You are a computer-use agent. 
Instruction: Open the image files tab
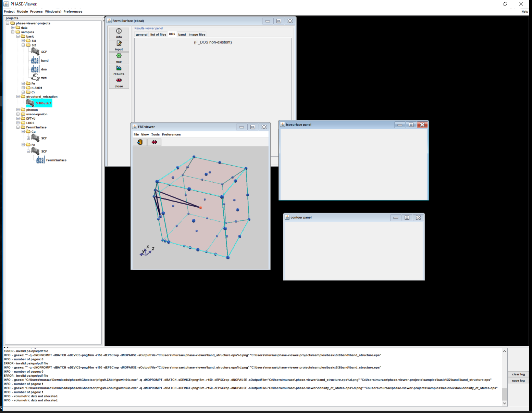[197, 35]
